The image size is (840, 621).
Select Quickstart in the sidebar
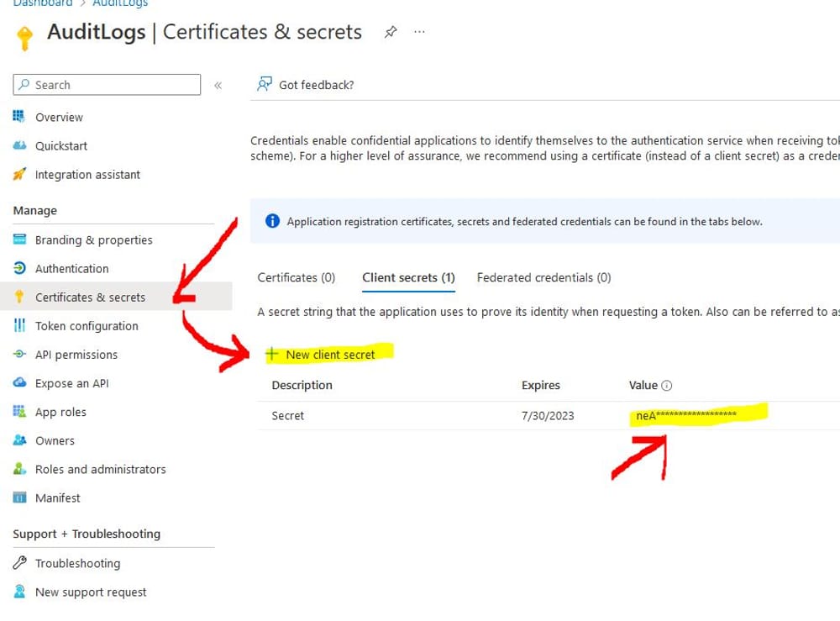tap(60, 145)
